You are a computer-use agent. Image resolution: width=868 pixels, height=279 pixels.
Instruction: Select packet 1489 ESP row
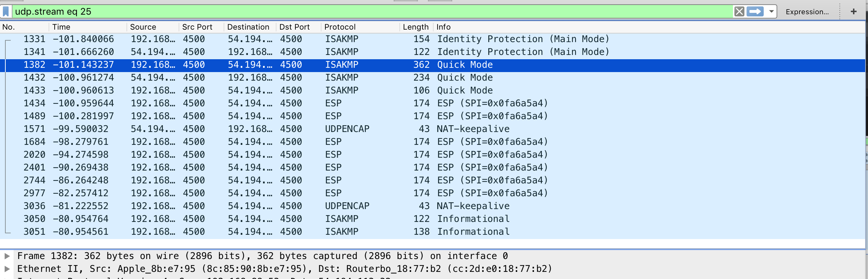click(x=432, y=116)
